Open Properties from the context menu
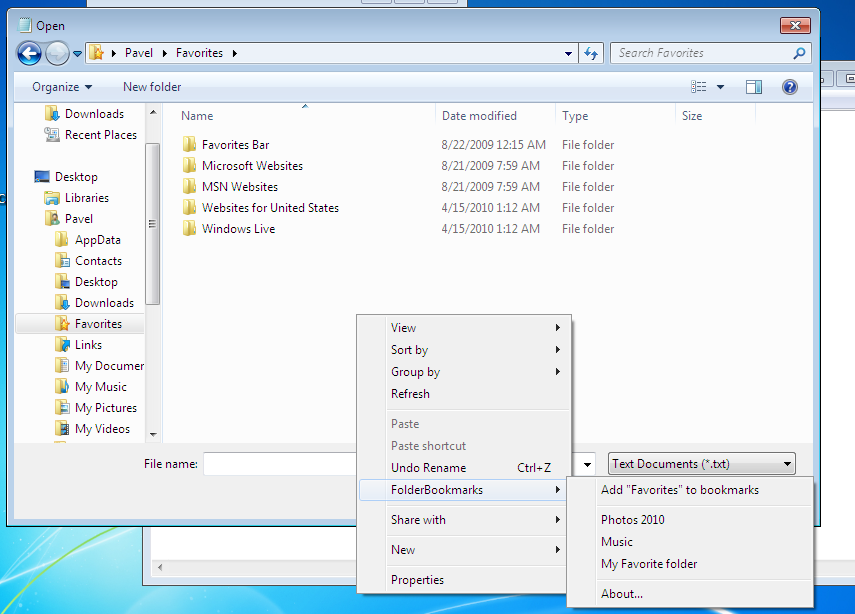 pyautogui.click(x=417, y=580)
